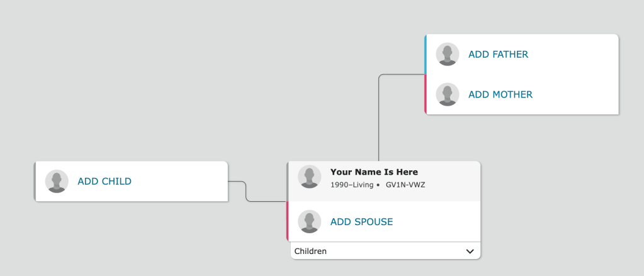Click the Children label on the bar
The height and width of the screenshot is (276, 644).
(310, 251)
